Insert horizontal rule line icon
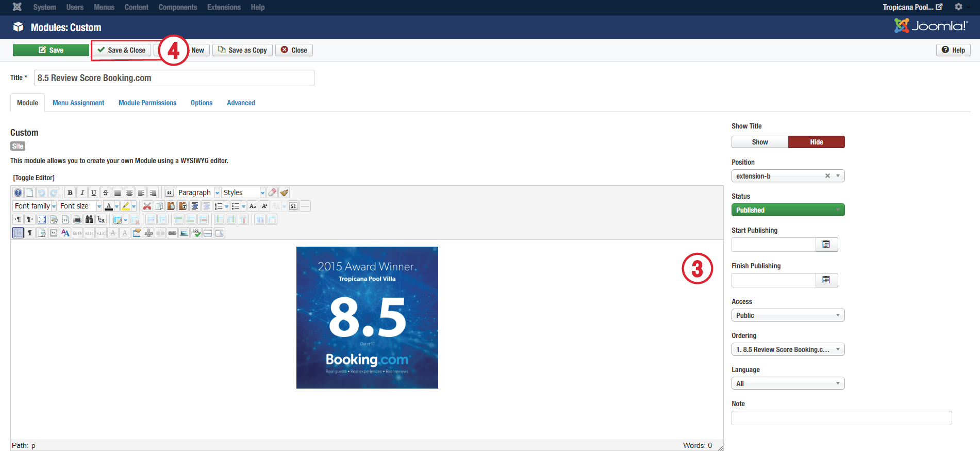 click(x=305, y=206)
